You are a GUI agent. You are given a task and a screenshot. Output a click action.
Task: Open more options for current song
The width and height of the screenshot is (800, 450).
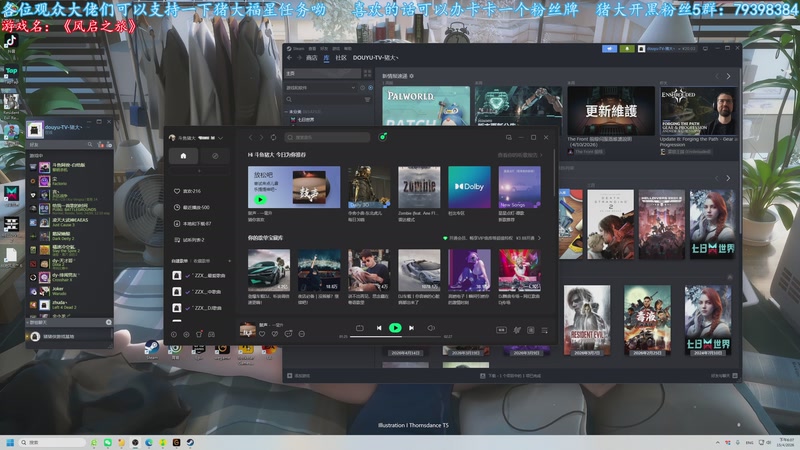(302, 334)
